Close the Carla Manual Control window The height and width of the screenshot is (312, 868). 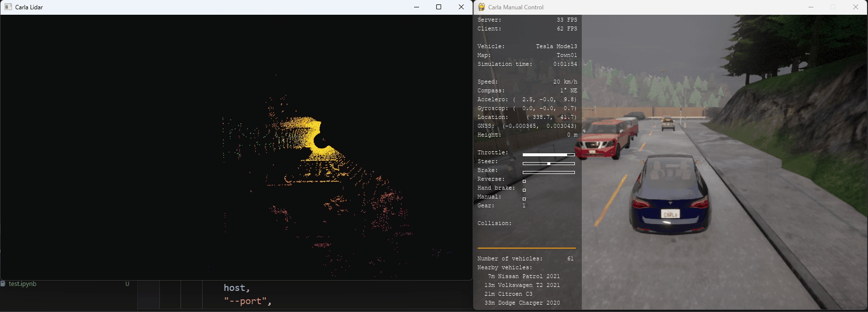point(856,7)
